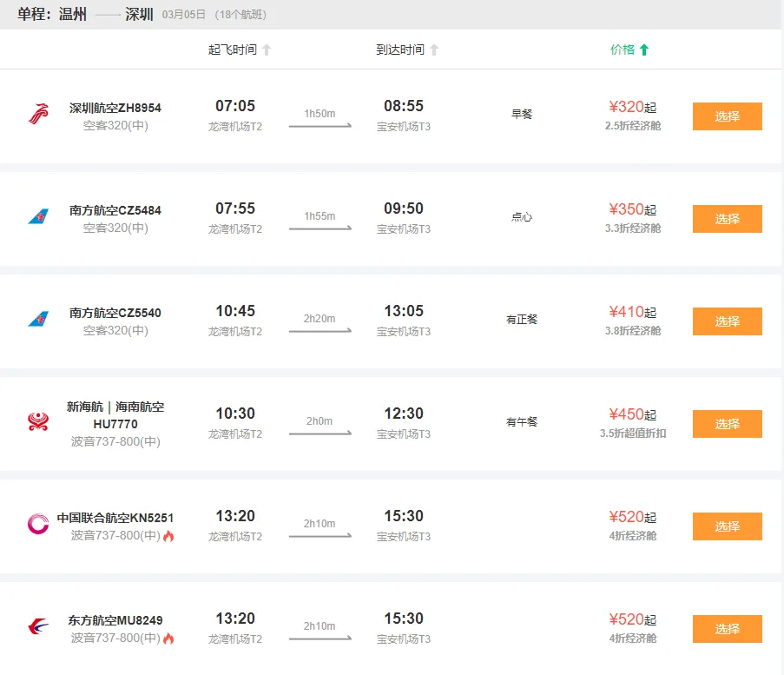The width and height of the screenshot is (784, 675).
Task: Click the China Eastern logo for MU8249
Action: point(38,626)
